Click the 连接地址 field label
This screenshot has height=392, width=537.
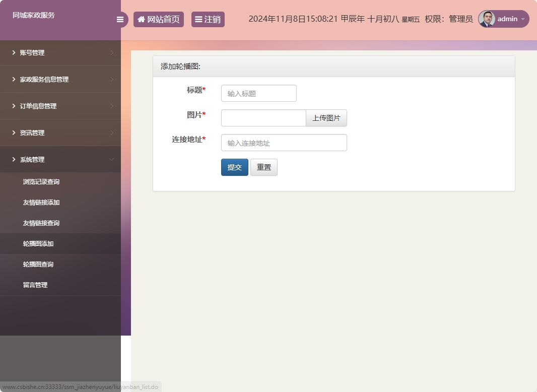coord(189,139)
